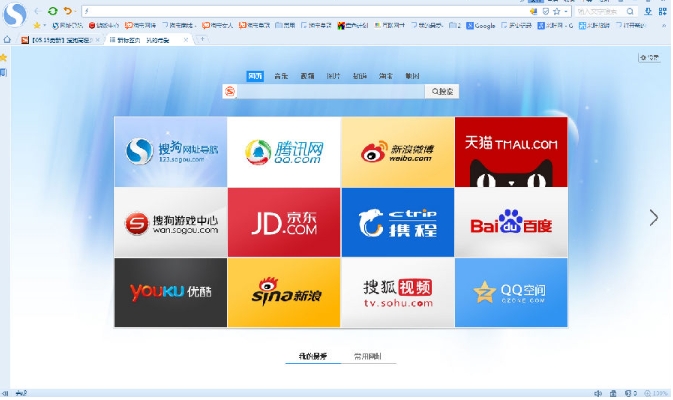Screen dimensions: 673x400
Task: Click status bar icon right of the speaker
Action: coord(613,393)
